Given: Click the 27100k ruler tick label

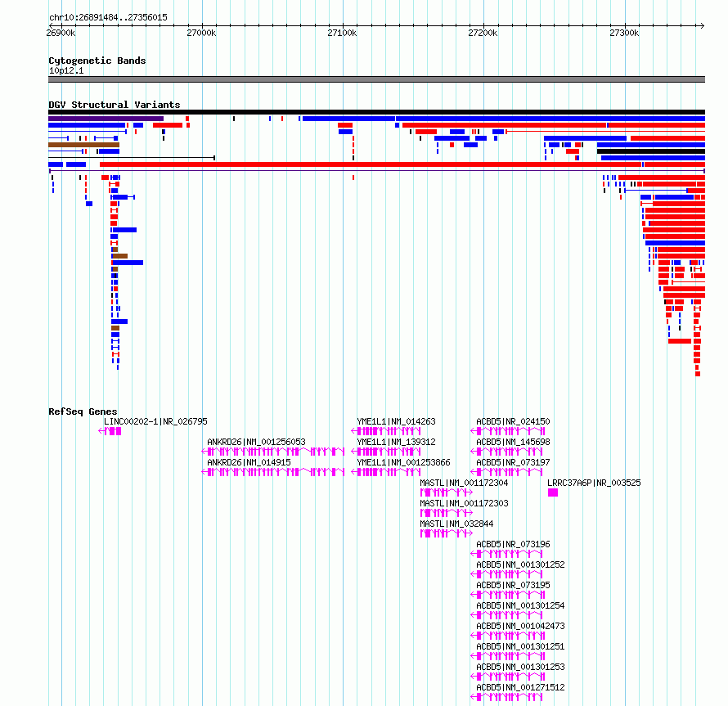Looking at the screenshot, I should point(342,33).
